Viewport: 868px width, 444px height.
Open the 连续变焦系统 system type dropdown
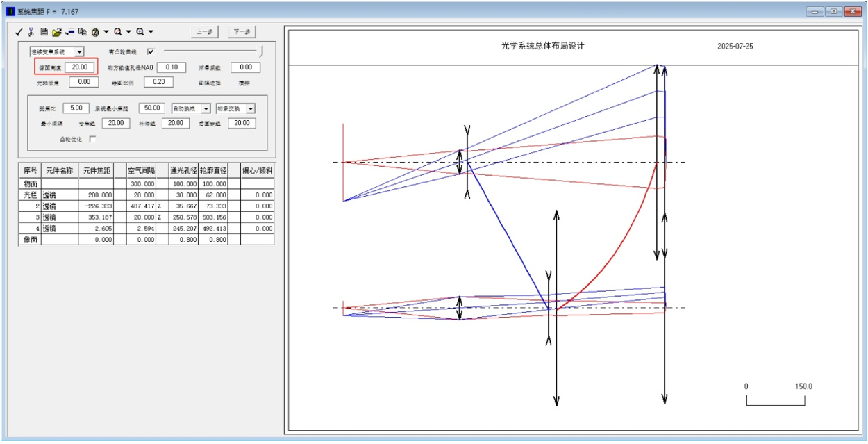point(78,51)
